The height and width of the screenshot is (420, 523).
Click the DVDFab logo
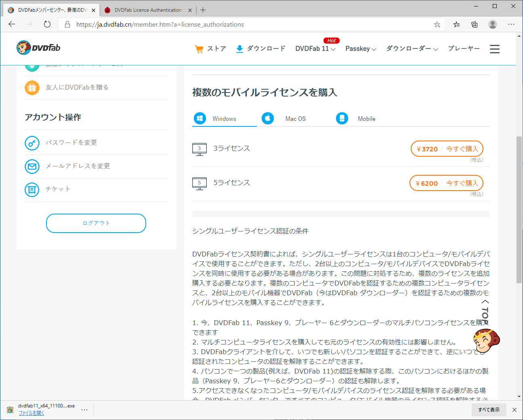click(38, 48)
